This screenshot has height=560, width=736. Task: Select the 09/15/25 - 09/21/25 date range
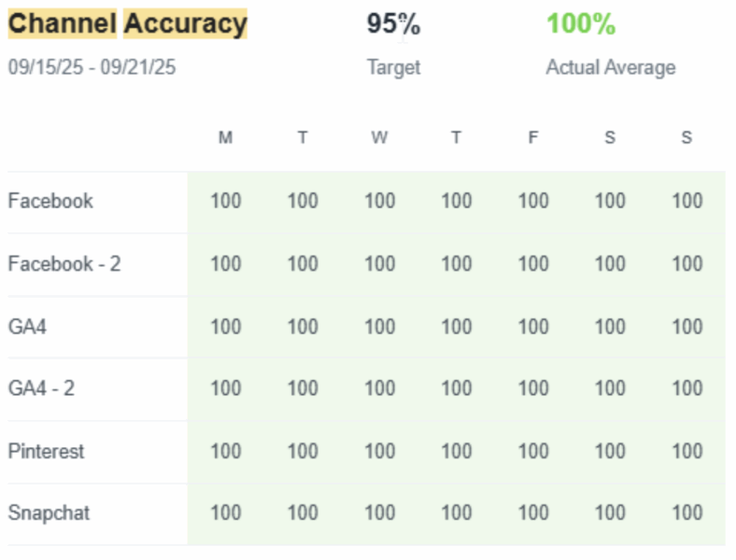92,67
